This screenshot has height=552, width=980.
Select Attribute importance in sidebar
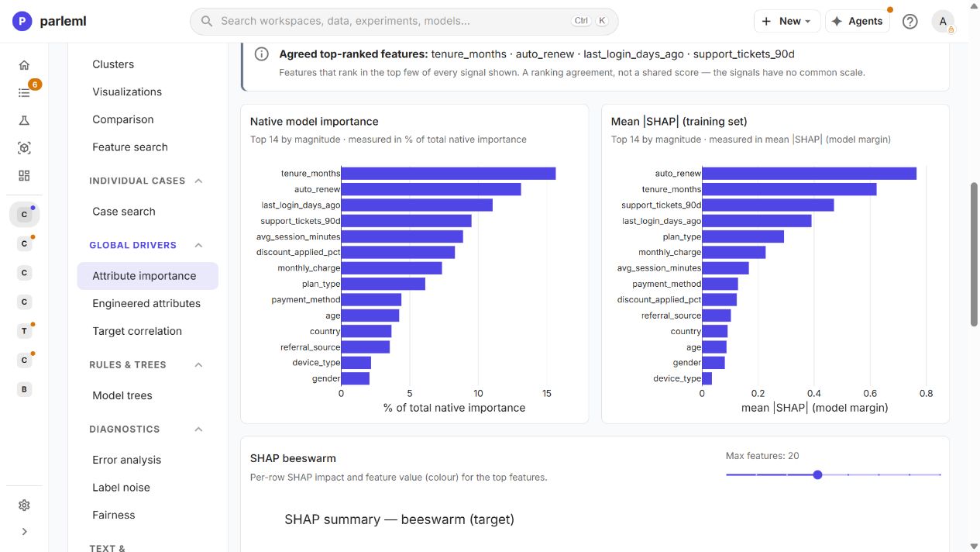point(147,276)
